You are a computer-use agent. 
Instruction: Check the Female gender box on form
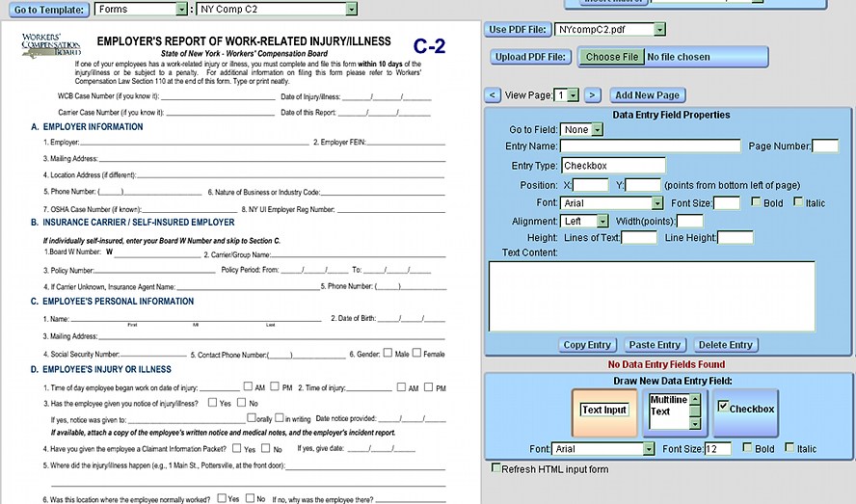click(x=416, y=353)
